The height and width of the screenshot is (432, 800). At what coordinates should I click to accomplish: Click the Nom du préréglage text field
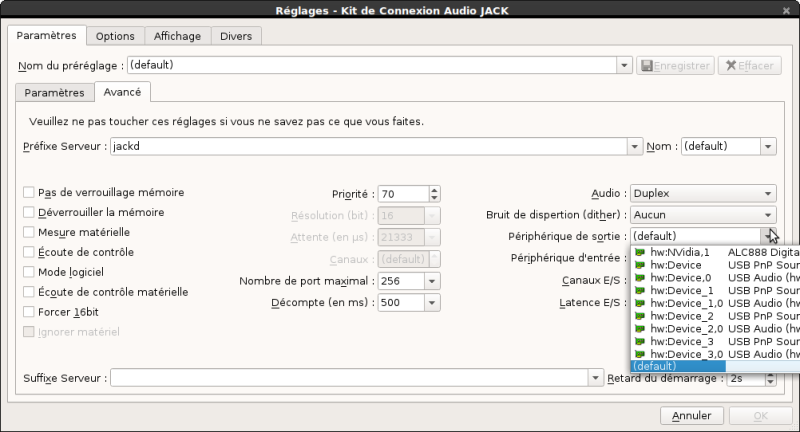coord(372,65)
